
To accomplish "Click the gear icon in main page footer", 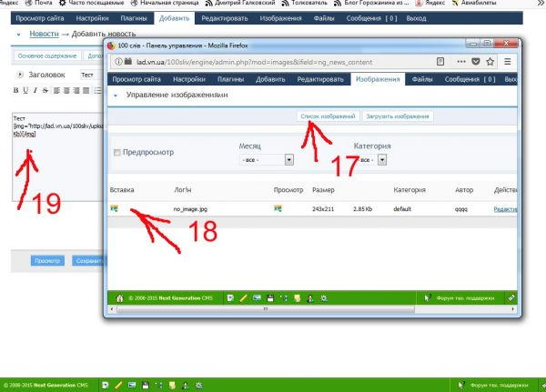I will [x=198, y=385].
